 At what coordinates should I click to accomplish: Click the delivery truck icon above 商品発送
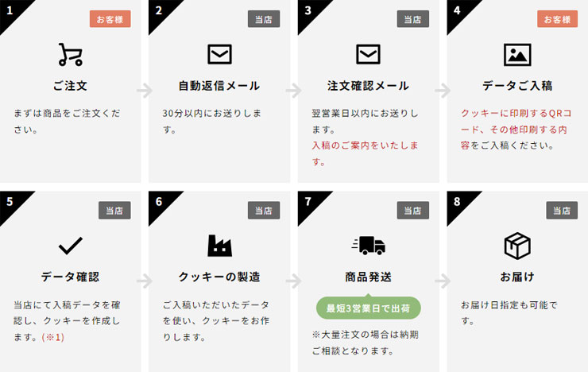tap(368, 246)
